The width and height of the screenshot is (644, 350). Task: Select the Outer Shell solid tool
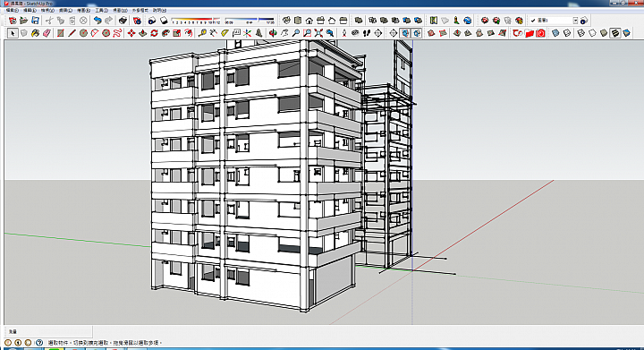point(359,20)
